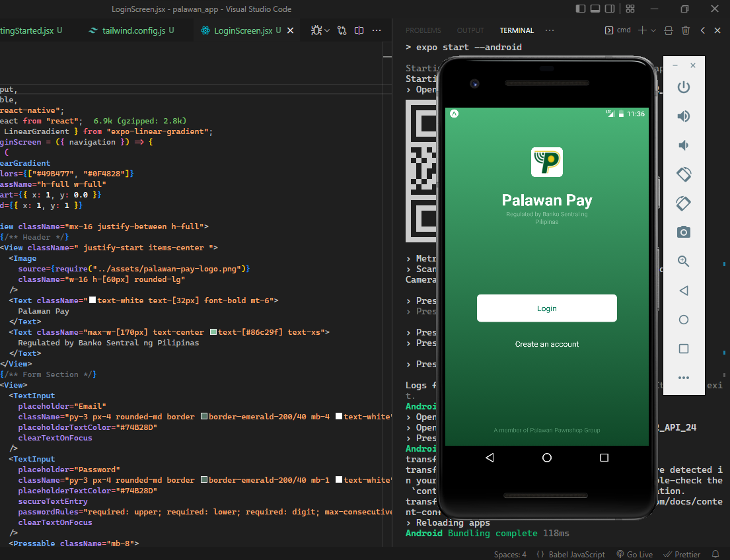
Task: Close the terminal panel
Action: [x=717, y=30]
